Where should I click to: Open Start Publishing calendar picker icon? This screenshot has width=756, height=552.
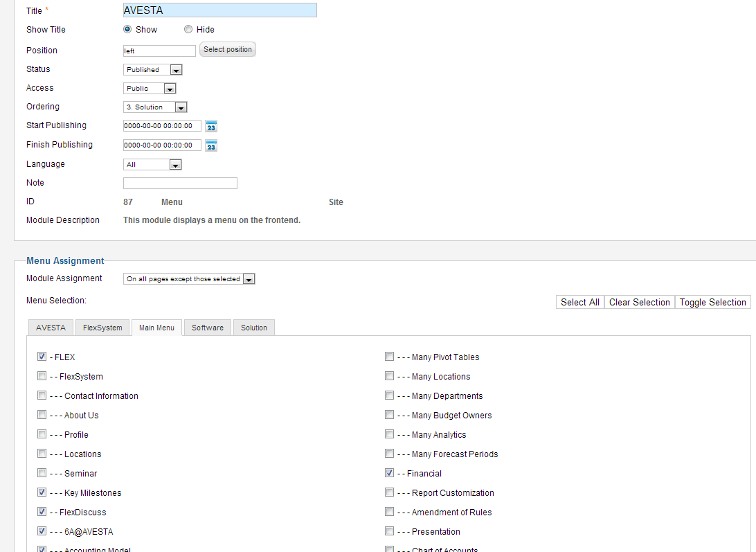point(211,127)
